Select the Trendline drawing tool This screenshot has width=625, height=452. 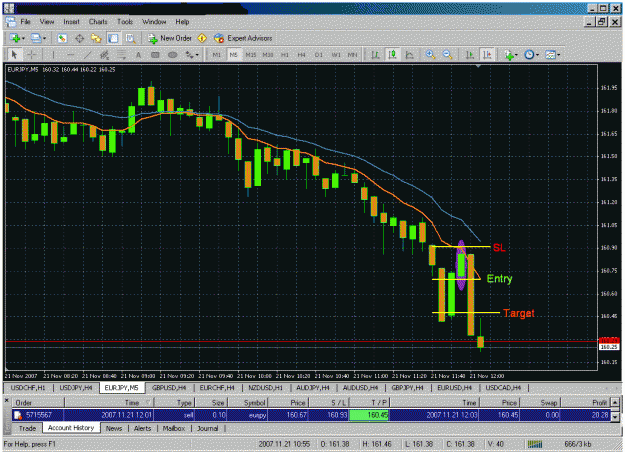pyautogui.click(x=87, y=55)
